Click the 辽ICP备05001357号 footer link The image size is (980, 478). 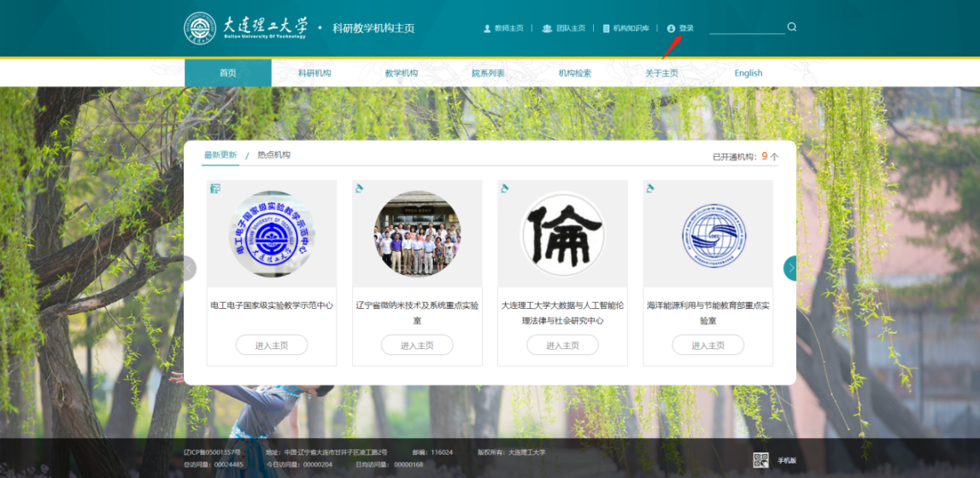(x=212, y=452)
